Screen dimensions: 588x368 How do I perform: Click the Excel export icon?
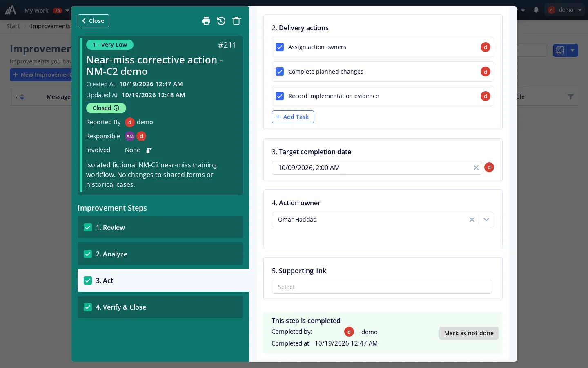(560, 50)
